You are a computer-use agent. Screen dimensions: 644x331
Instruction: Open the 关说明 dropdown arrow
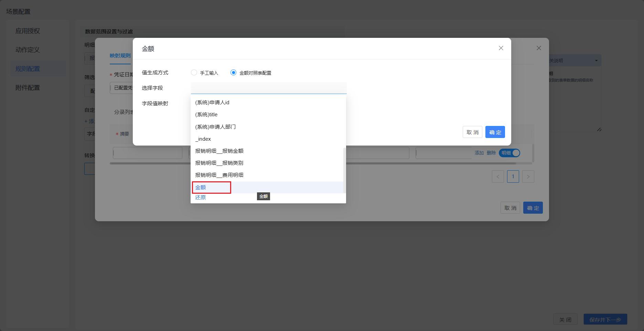click(x=596, y=61)
